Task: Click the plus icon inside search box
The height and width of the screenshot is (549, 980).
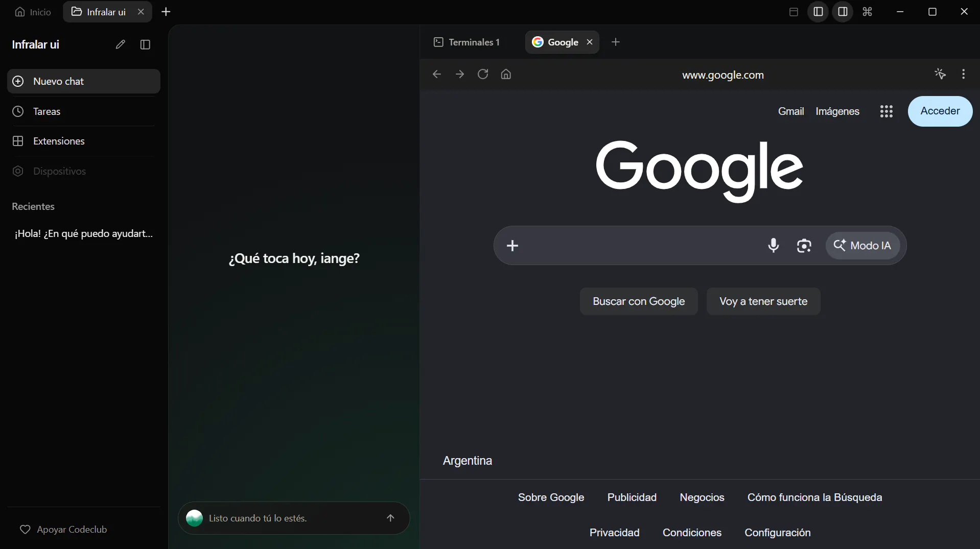Action: tap(512, 246)
